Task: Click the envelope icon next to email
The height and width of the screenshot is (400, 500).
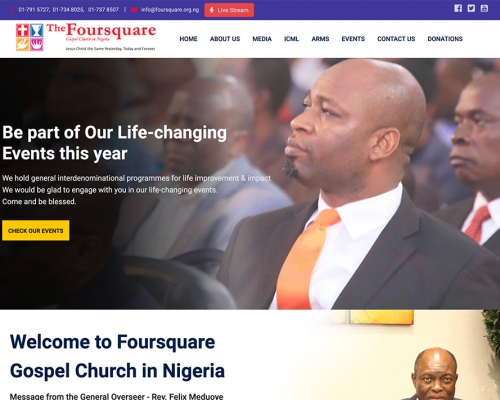Action: 134,10
